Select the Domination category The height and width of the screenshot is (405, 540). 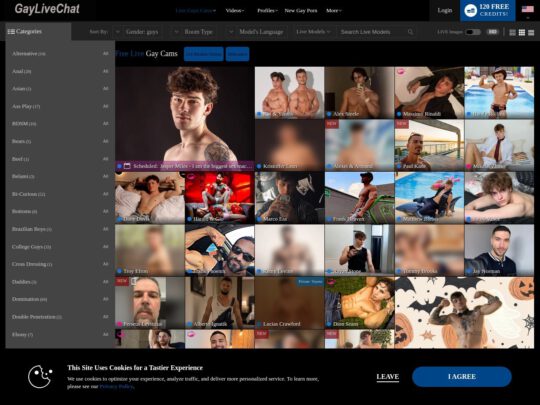[x=29, y=299]
